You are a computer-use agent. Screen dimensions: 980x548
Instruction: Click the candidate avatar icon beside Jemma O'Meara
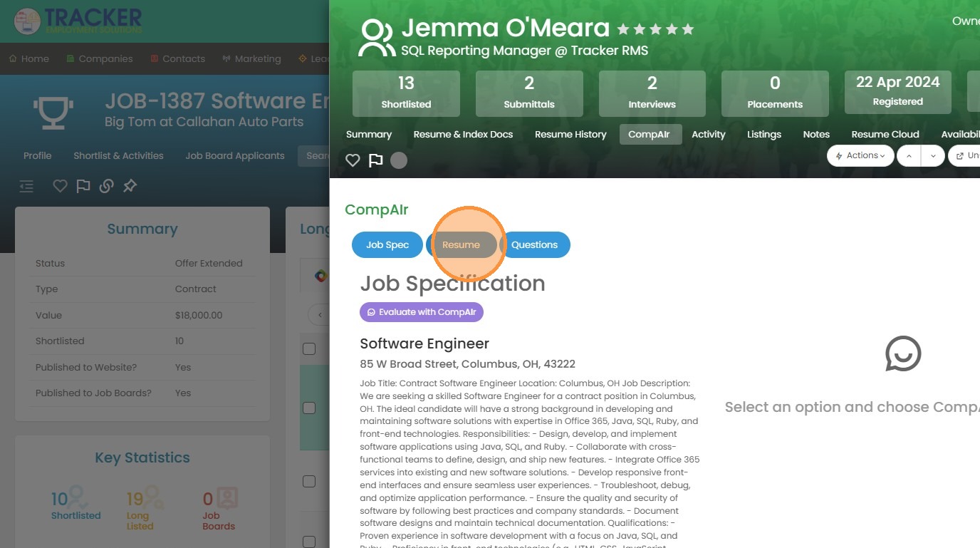tap(377, 38)
